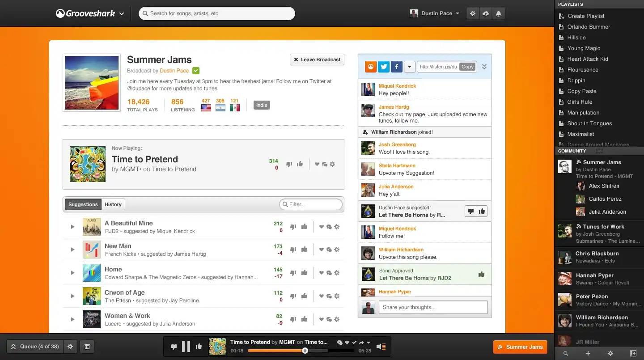This screenshot has height=360, width=644.
Task: Check notifications with the bell icon
Action: point(498,13)
